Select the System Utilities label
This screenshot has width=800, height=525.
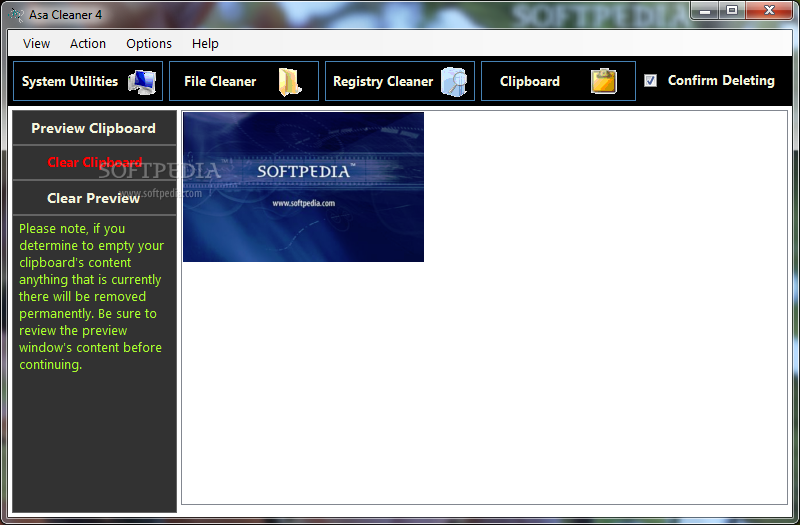[70, 82]
